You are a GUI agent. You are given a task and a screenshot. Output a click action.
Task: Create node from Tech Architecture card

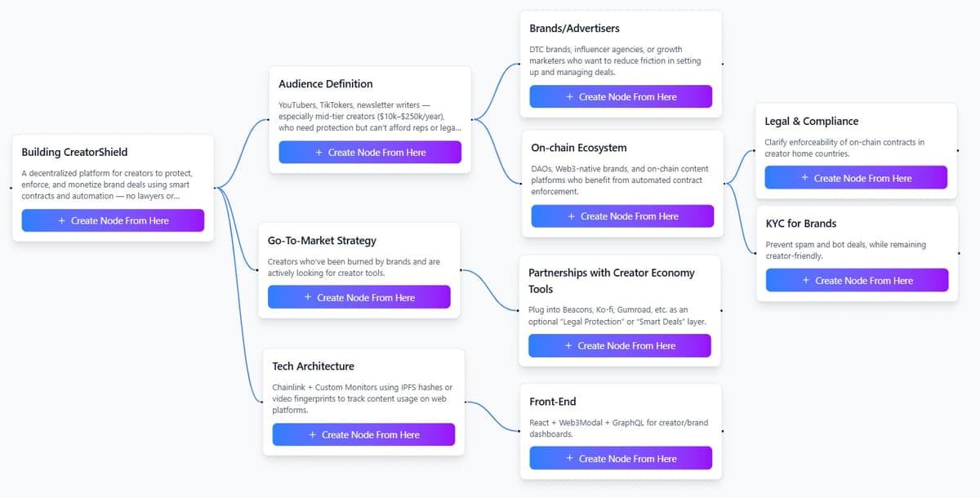click(x=363, y=434)
